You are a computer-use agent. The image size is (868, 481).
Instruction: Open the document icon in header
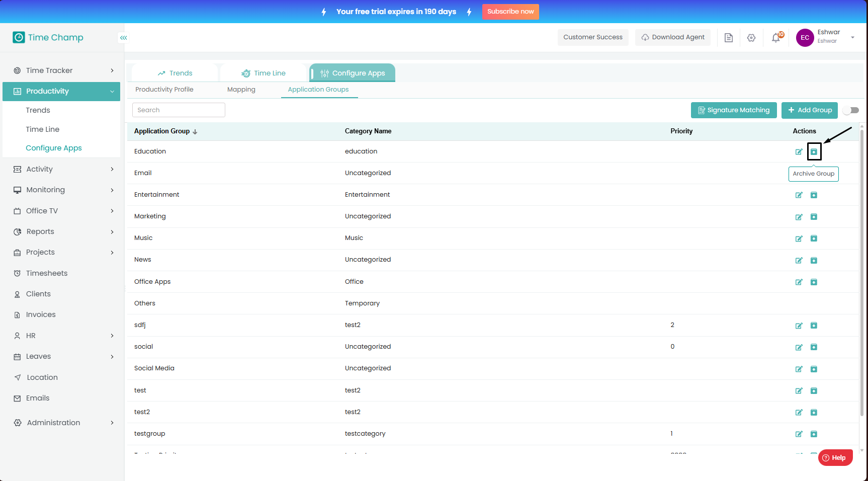click(729, 38)
